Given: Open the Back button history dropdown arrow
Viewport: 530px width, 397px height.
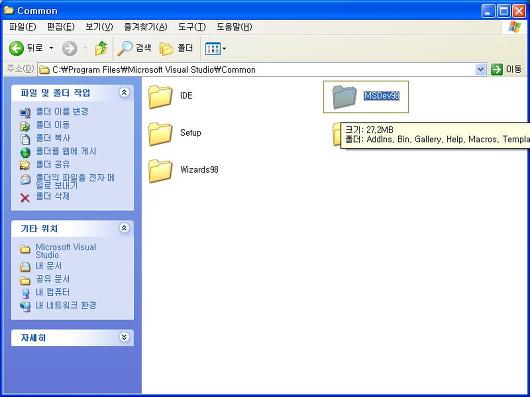Looking at the screenshot, I should 51,48.
